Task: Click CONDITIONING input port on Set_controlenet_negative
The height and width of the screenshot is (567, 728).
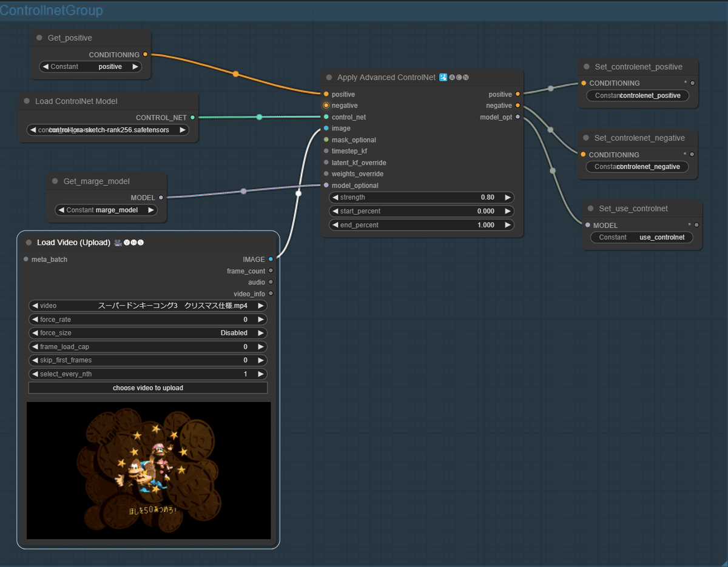Action: pyautogui.click(x=583, y=155)
